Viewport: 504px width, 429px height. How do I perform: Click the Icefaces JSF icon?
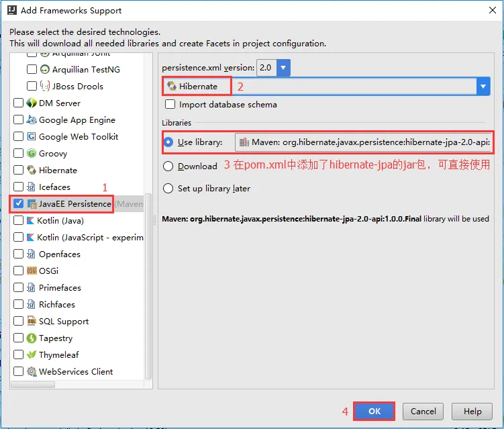point(31,187)
